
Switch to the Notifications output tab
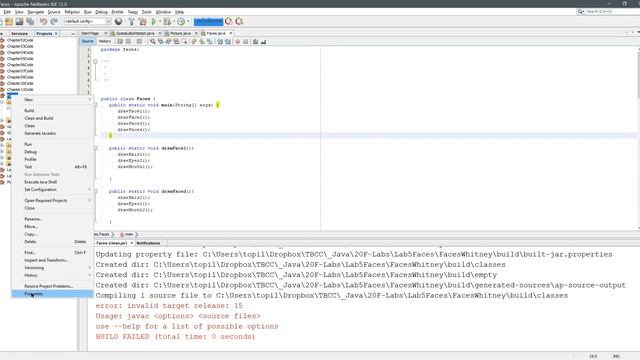[148, 243]
